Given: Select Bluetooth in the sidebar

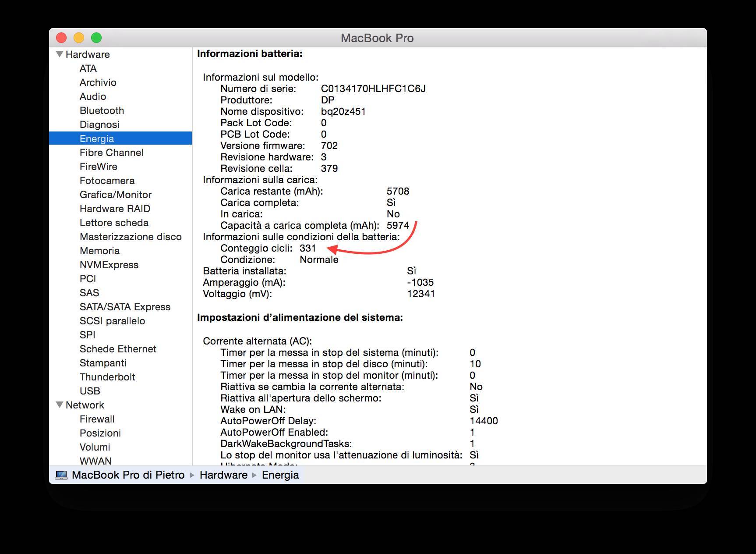Looking at the screenshot, I should [x=102, y=110].
